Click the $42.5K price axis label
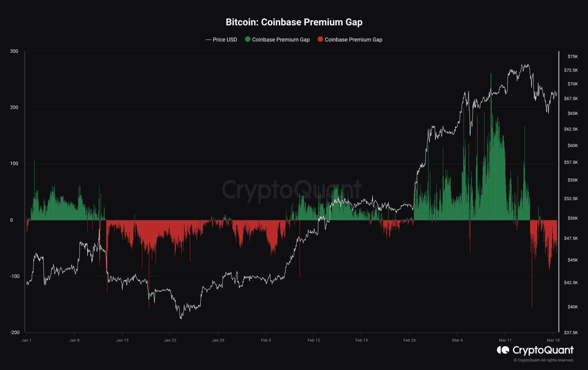The image size is (588, 370). pos(571,283)
